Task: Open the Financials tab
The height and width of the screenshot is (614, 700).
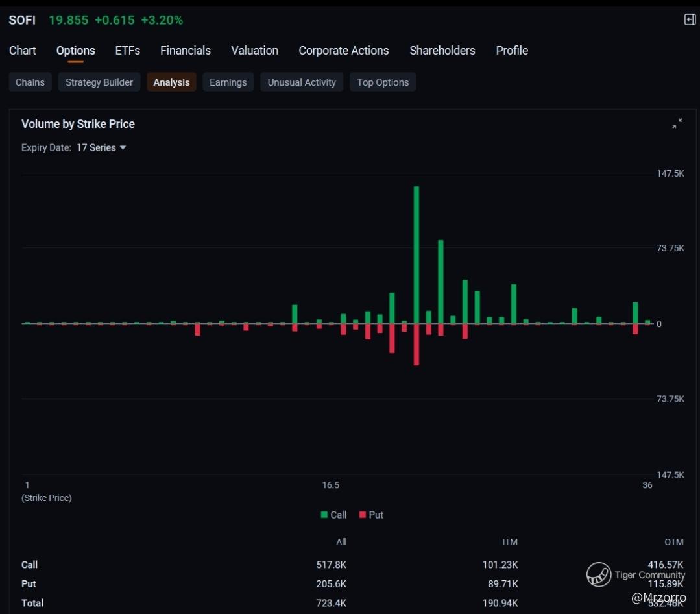Action: click(186, 51)
